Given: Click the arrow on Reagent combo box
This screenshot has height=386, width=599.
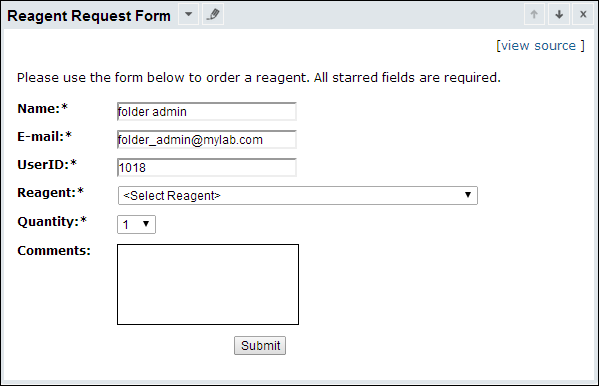Looking at the screenshot, I should click(x=468, y=195).
